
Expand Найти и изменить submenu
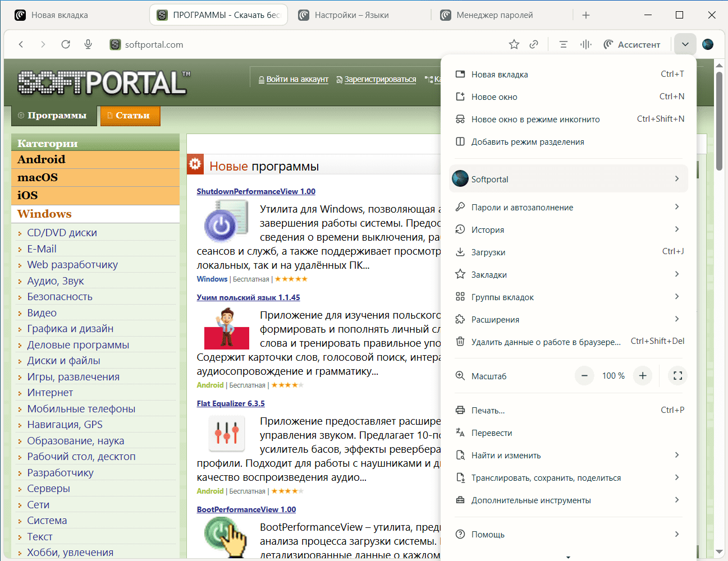point(569,455)
